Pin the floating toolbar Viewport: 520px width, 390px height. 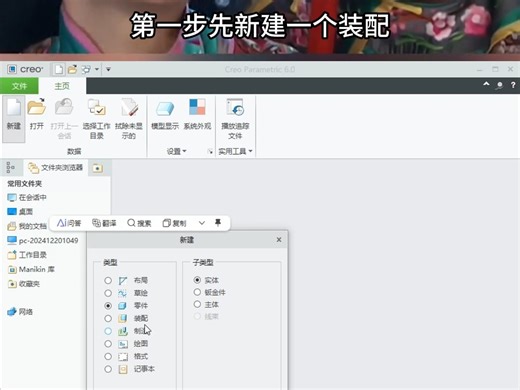click(218, 222)
